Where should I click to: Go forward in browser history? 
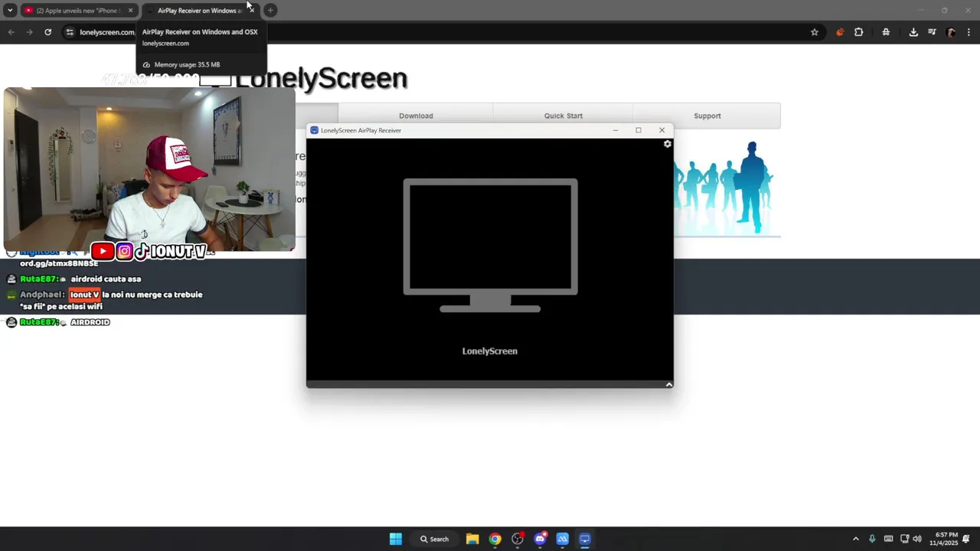[29, 32]
